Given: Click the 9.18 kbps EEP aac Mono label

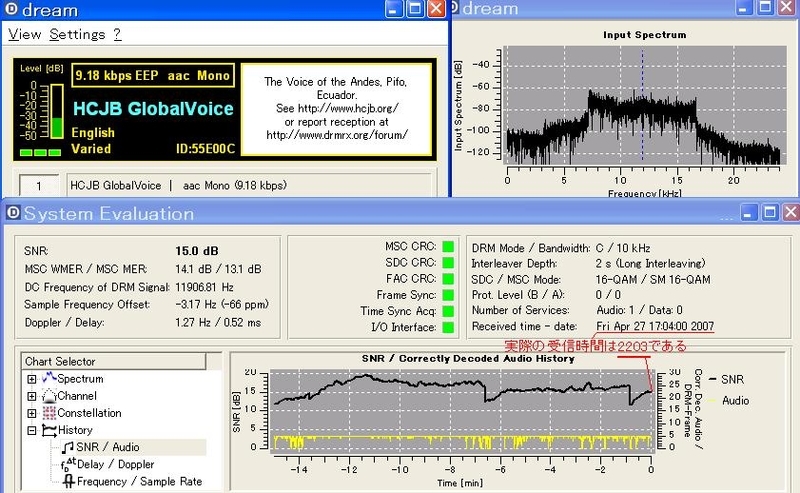Looking at the screenshot, I should pos(153,76).
